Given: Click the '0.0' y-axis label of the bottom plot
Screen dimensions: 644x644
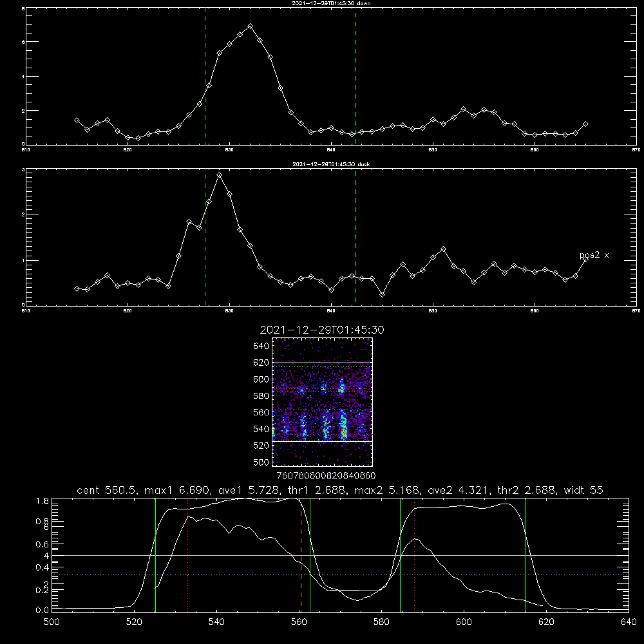Looking at the screenshot, I should tap(43, 610).
